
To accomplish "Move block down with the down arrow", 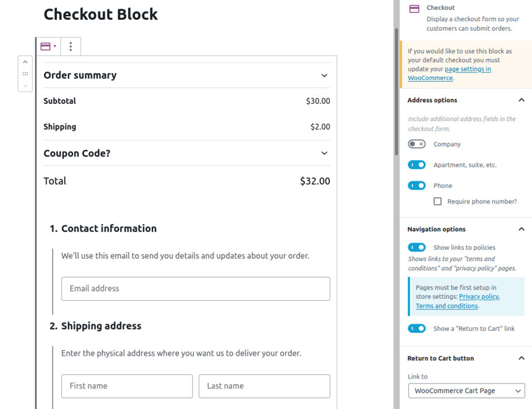I will click(25, 85).
